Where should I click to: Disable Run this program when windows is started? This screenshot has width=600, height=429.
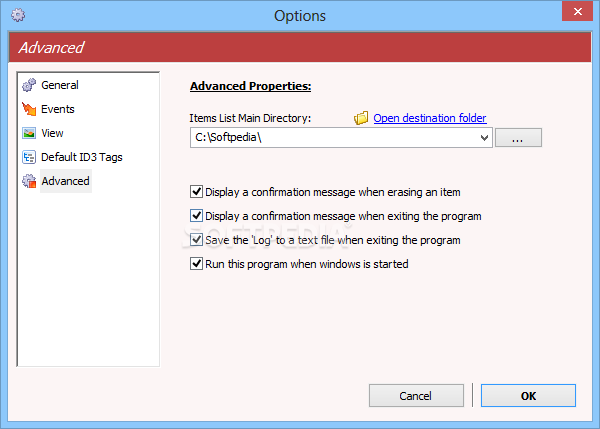[196, 264]
